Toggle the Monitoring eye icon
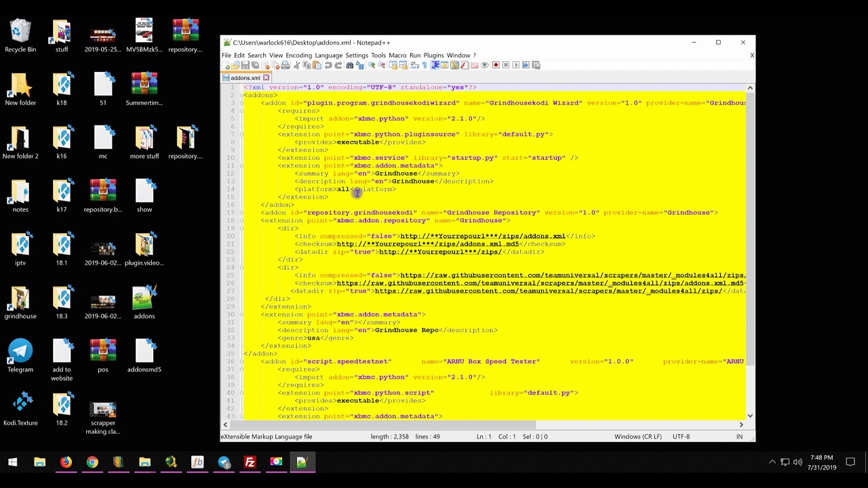 [x=485, y=65]
